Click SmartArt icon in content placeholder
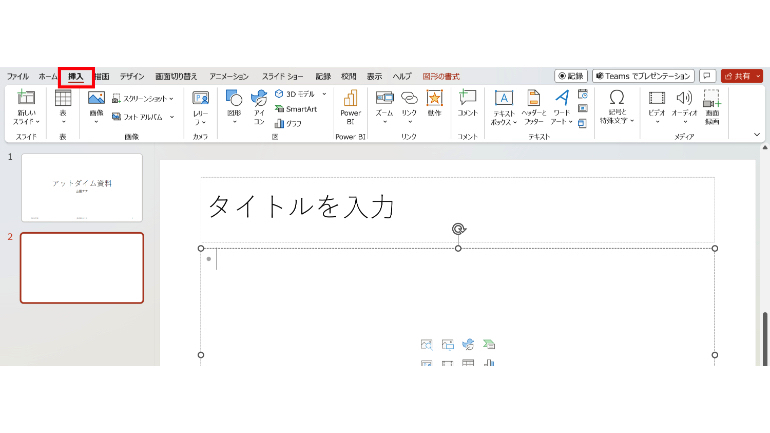This screenshot has width=770, height=433. pos(489,345)
